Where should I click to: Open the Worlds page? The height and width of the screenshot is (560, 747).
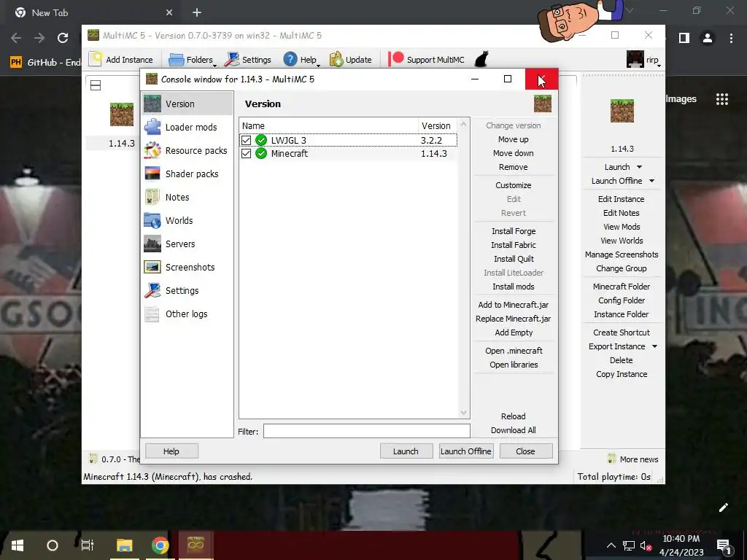(x=187, y=220)
